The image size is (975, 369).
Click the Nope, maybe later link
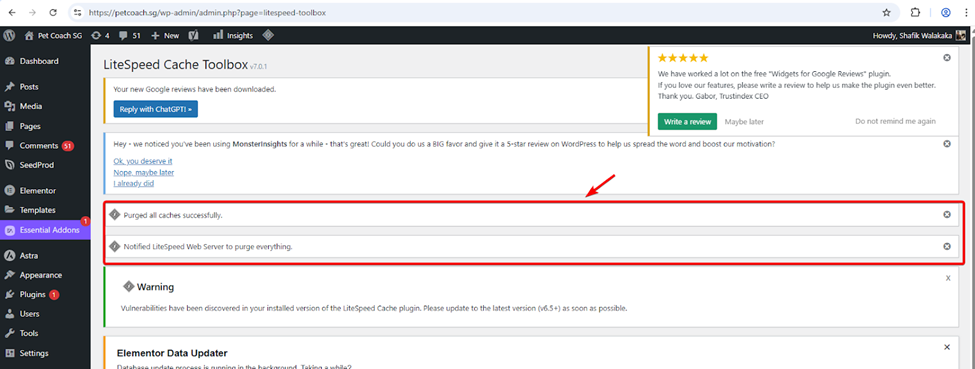click(x=144, y=172)
